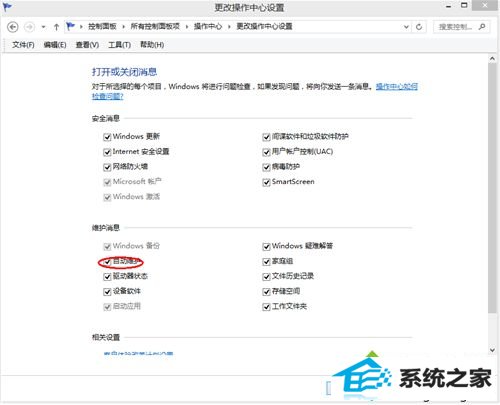Go up one folder level arrow
The height and width of the screenshot is (405, 500).
[x=56, y=27]
